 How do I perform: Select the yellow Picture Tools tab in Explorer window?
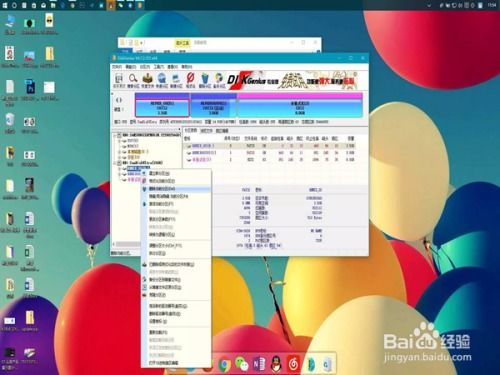(182, 43)
